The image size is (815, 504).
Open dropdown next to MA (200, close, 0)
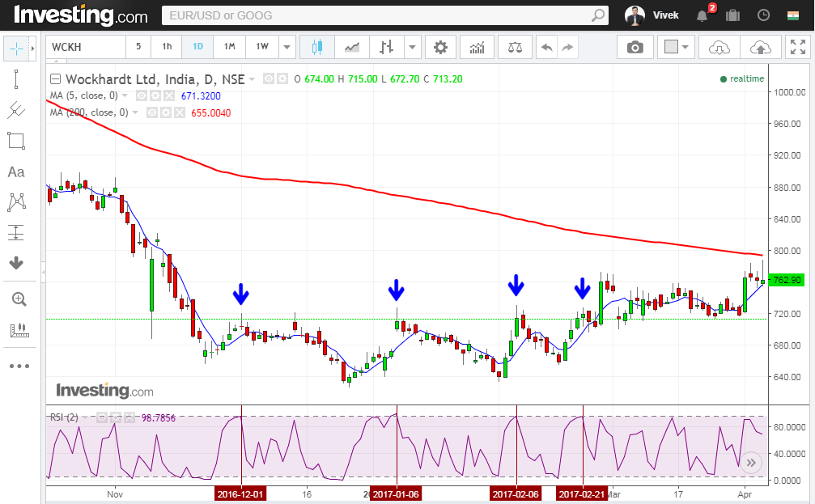135,112
